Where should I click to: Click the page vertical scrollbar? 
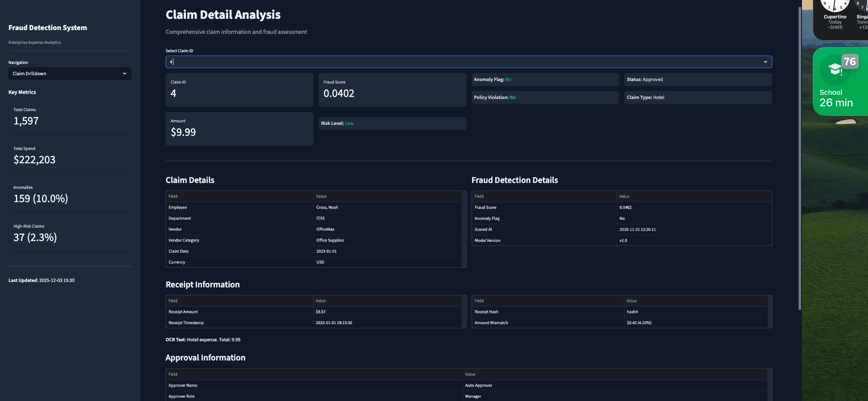[799, 159]
